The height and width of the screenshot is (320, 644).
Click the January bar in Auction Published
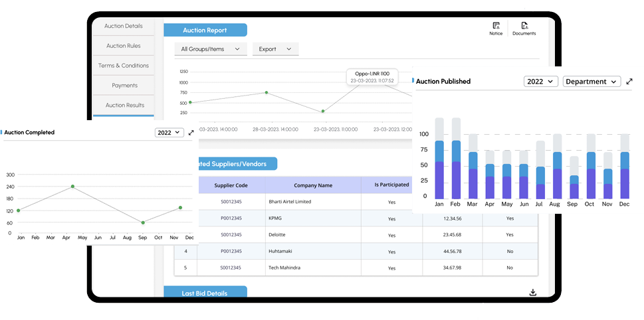439,159
